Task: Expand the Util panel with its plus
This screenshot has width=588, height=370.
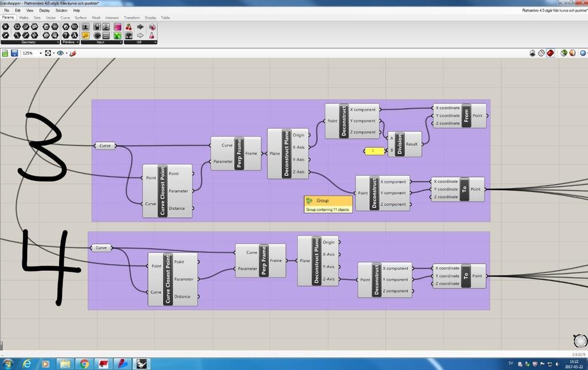Action: point(155,42)
